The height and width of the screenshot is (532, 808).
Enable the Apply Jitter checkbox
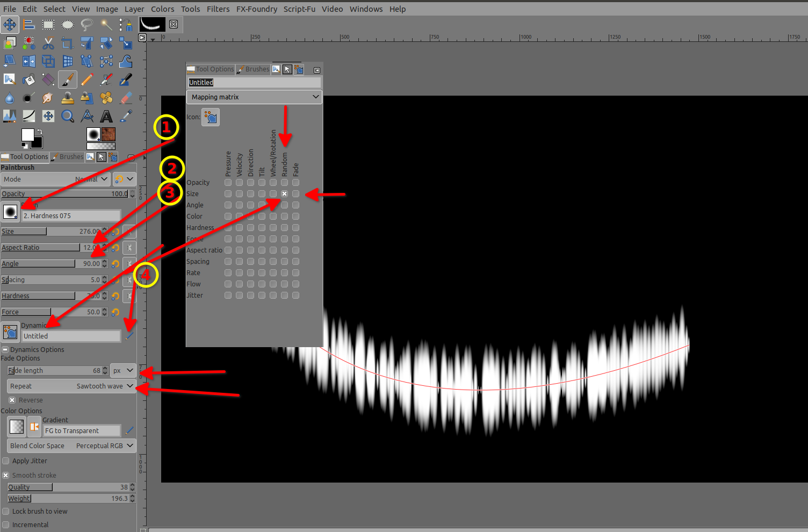[6, 461]
